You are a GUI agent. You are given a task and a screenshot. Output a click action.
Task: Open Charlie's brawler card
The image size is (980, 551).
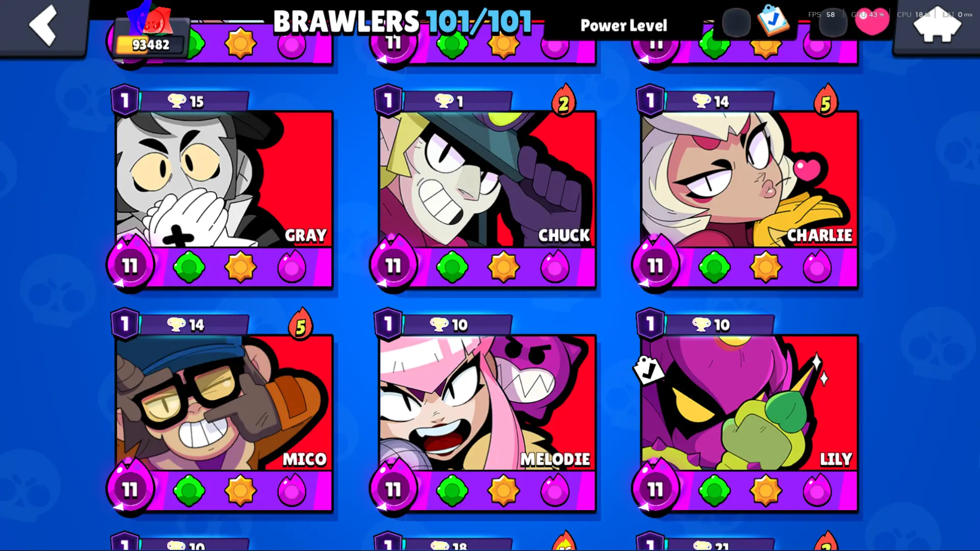click(x=749, y=179)
